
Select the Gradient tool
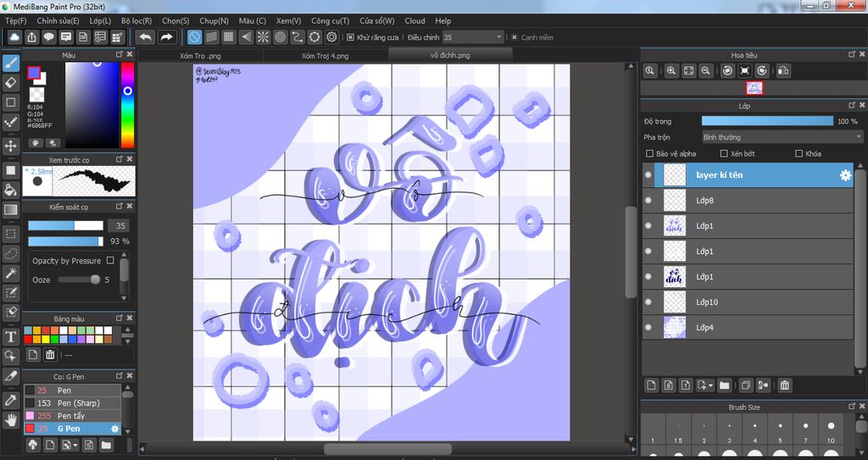coord(10,210)
